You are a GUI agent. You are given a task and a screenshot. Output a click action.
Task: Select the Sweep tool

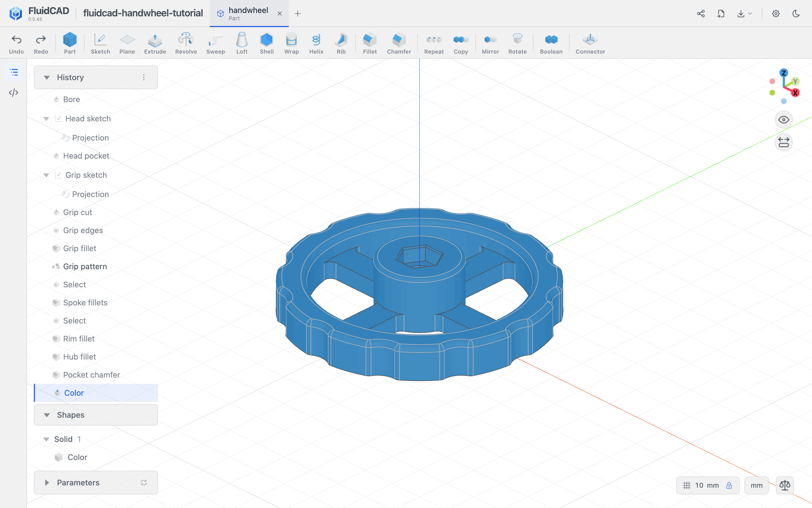pos(215,43)
